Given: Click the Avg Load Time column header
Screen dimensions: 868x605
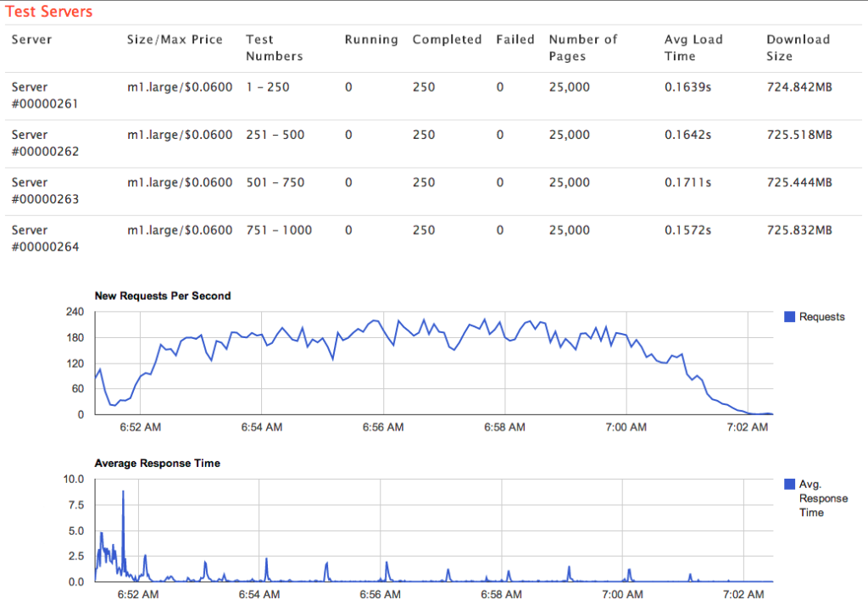Looking at the screenshot, I should click(693, 47).
